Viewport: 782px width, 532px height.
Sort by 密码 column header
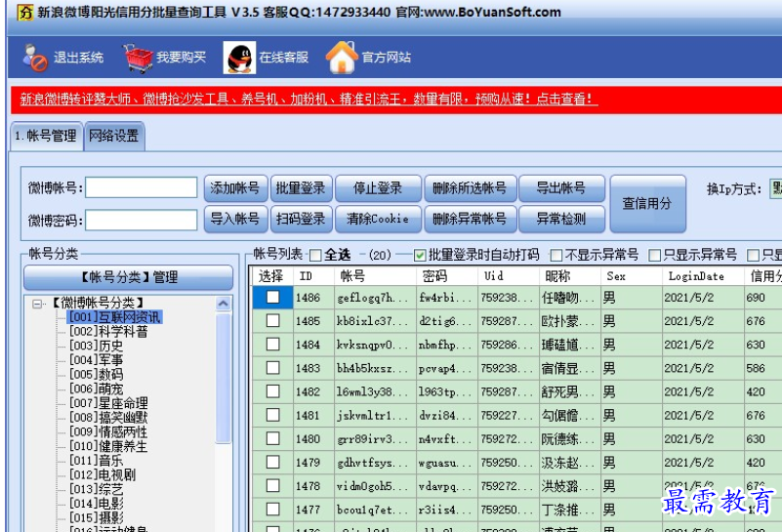click(446, 276)
